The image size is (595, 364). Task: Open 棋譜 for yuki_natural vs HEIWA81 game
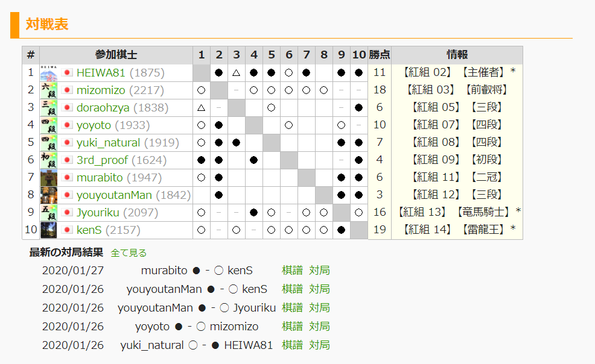(292, 345)
